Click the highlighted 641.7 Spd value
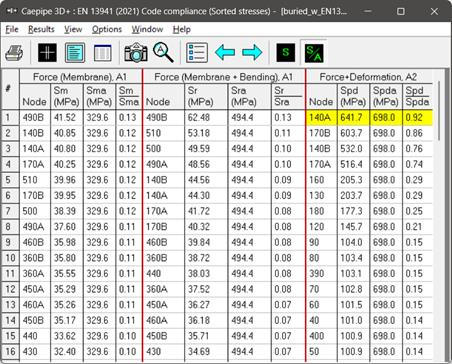452x364 pixels. point(353,118)
